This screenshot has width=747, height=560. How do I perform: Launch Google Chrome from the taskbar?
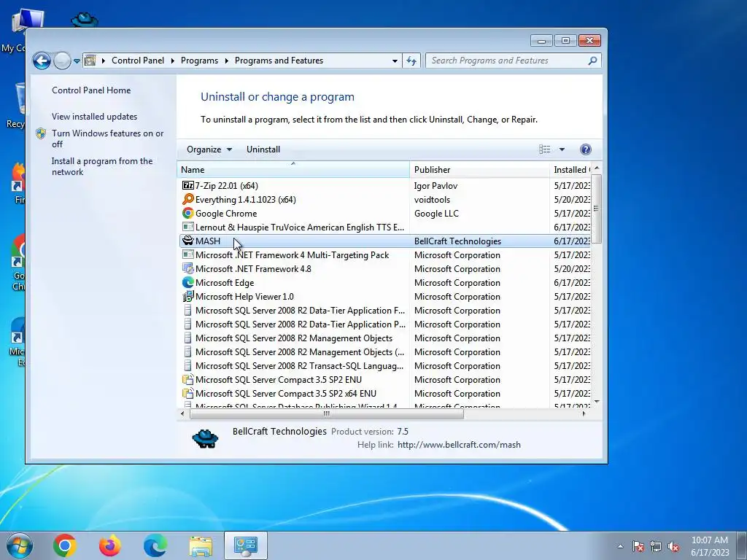(65, 545)
